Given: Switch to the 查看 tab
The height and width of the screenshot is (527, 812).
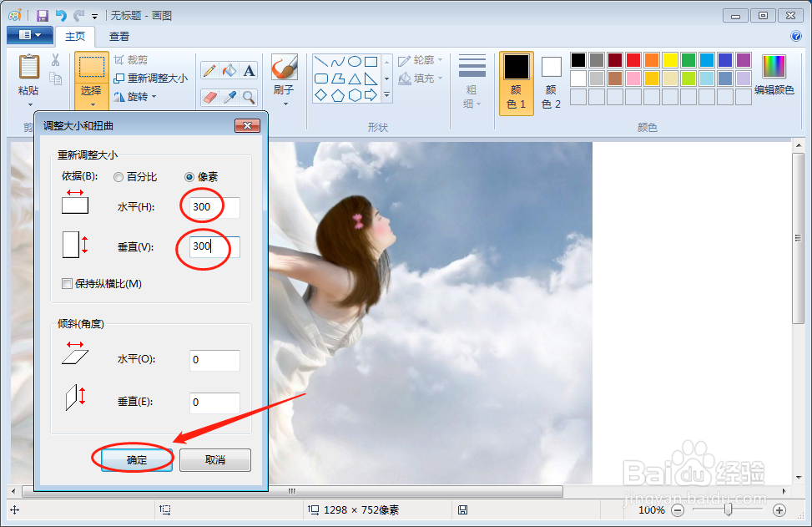Looking at the screenshot, I should click(x=119, y=36).
